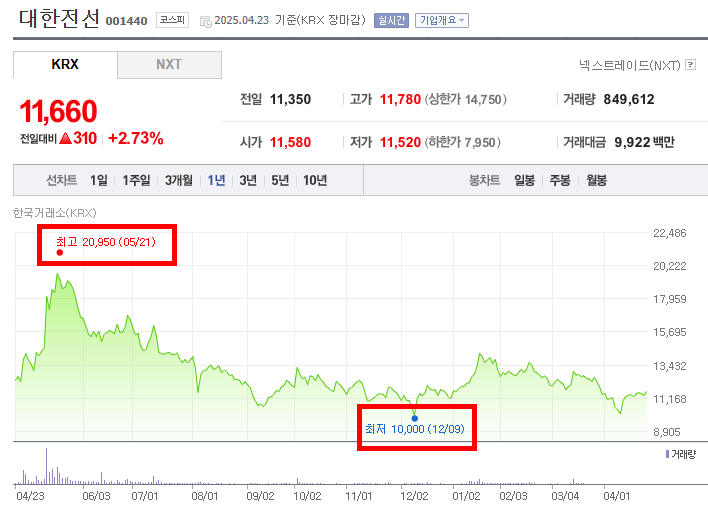This screenshot has height=515, width=708.
Task: Click the purple 거래량 legend icon
Action: tap(667, 454)
